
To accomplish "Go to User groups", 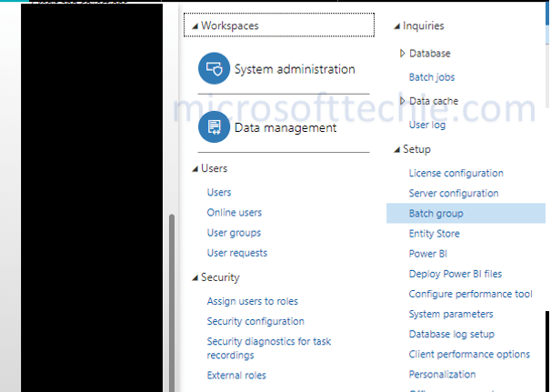I will coord(234,233).
